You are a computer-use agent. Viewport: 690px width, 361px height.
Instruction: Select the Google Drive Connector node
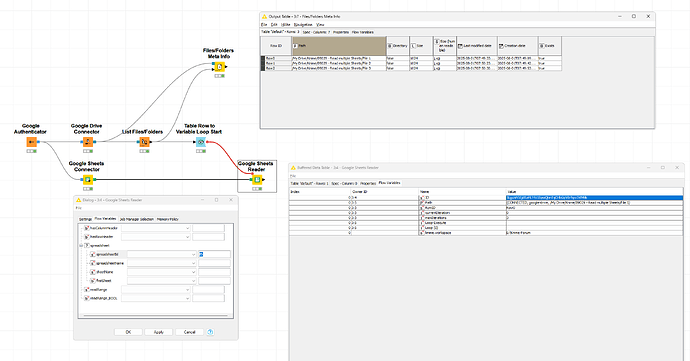(x=88, y=142)
